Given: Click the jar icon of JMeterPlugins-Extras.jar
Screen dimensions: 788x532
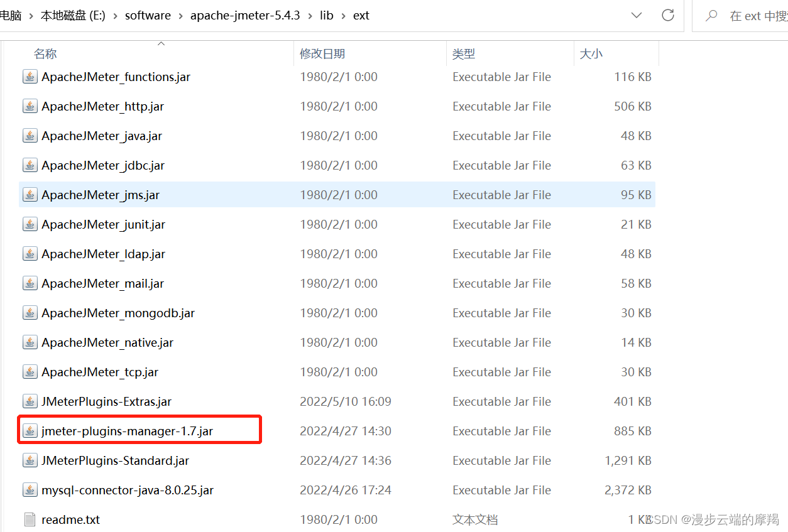Looking at the screenshot, I should point(30,401).
